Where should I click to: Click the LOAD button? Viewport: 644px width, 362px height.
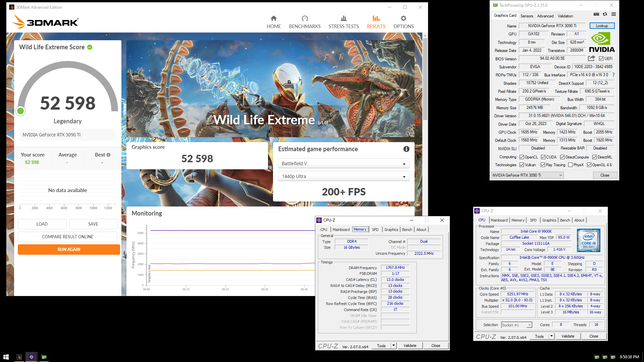(x=42, y=224)
